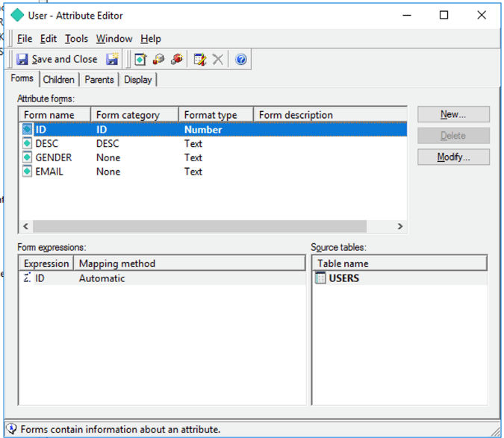This screenshot has height=438, width=504.
Task: Click the Modify... button
Action: (x=453, y=157)
